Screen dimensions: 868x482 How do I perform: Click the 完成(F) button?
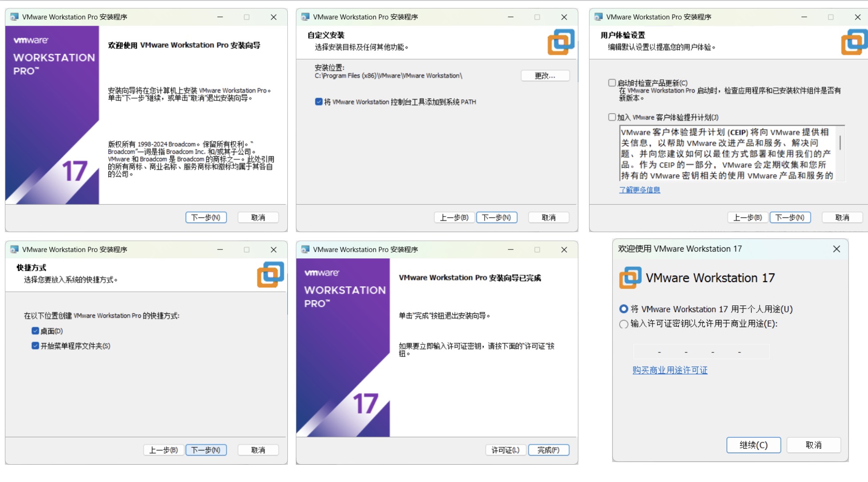click(x=549, y=450)
